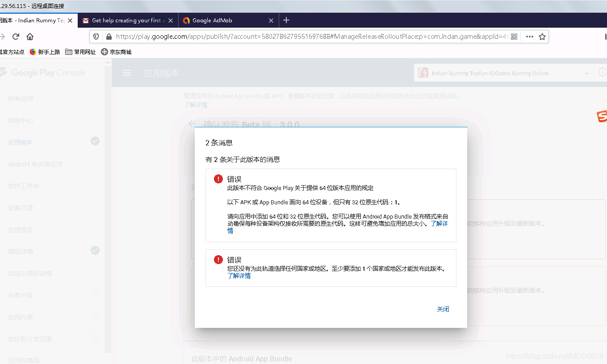Open 了解详情 link in the 64-bit error

click(x=439, y=223)
